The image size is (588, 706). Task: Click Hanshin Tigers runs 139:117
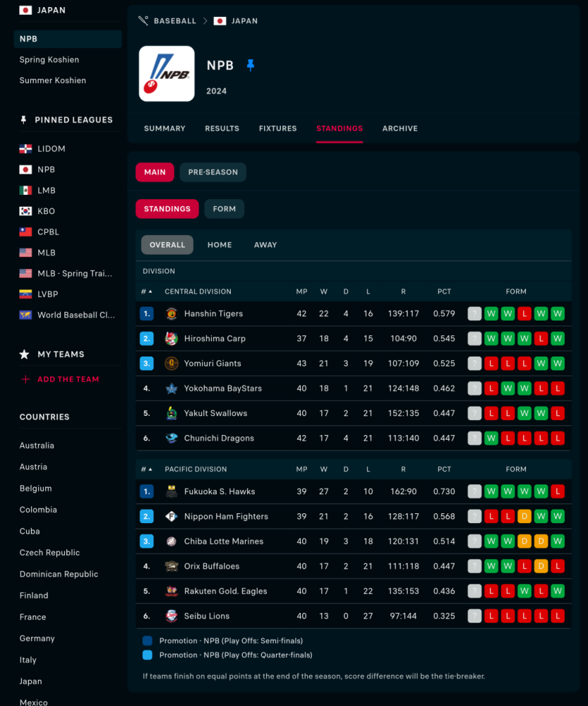[403, 313]
